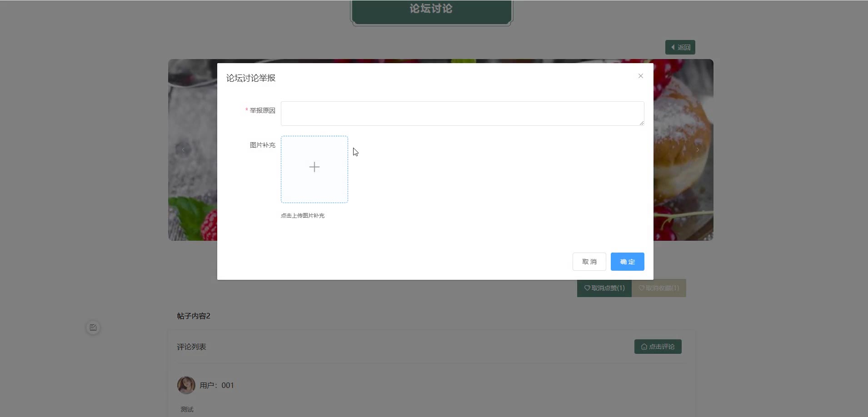The image size is (868, 417).
Task: Click the 点击评论 button
Action: (658, 347)
